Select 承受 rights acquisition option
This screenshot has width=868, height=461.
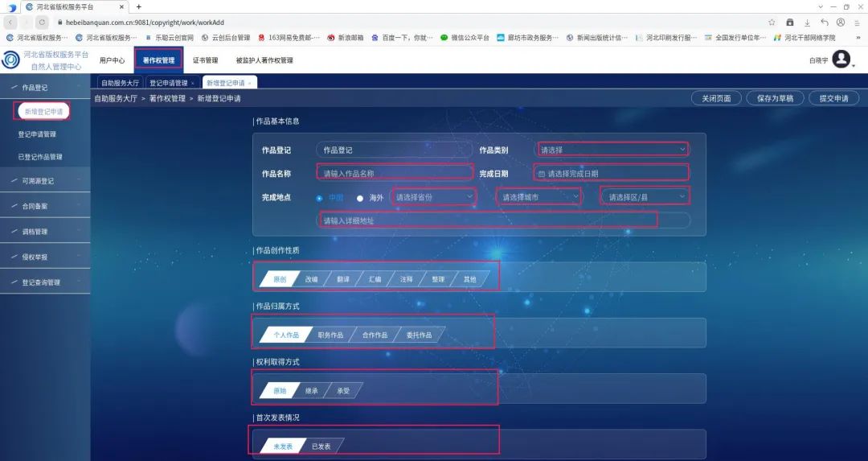[343, 391]
